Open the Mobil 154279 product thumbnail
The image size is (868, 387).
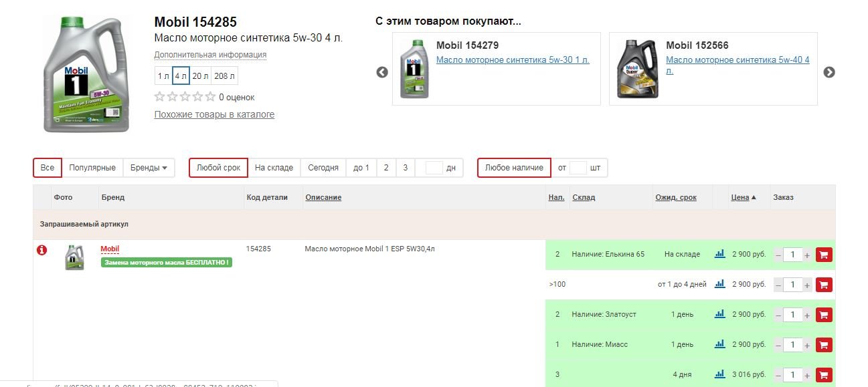[414, 69]
